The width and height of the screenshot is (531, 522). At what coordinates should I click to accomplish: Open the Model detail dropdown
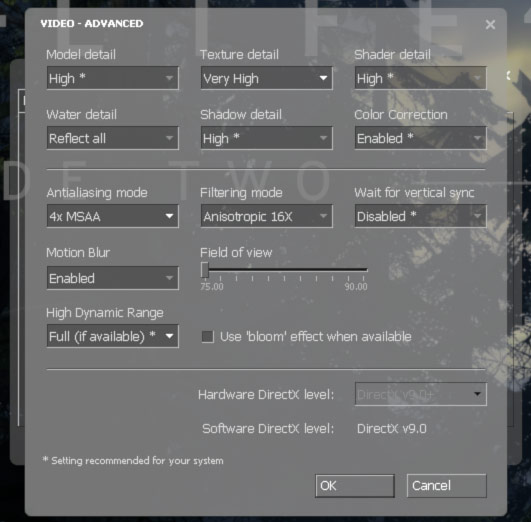(x=112, y=78)
